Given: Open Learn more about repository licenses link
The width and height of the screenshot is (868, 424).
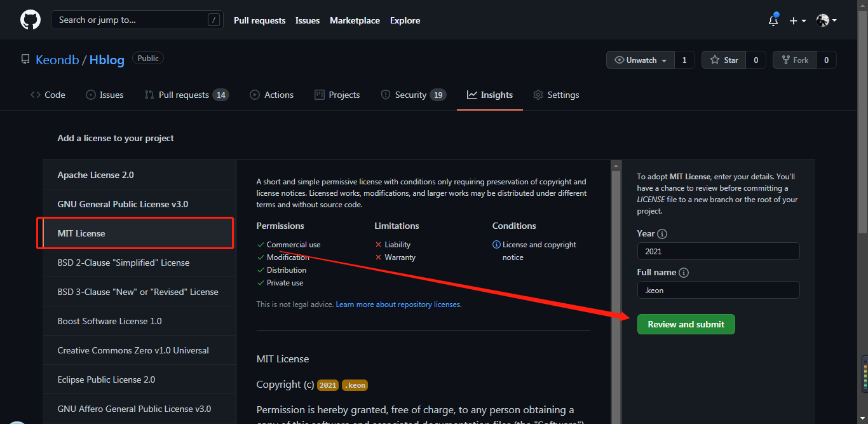Looking at the screenshot, I should [x=398, y=304].
